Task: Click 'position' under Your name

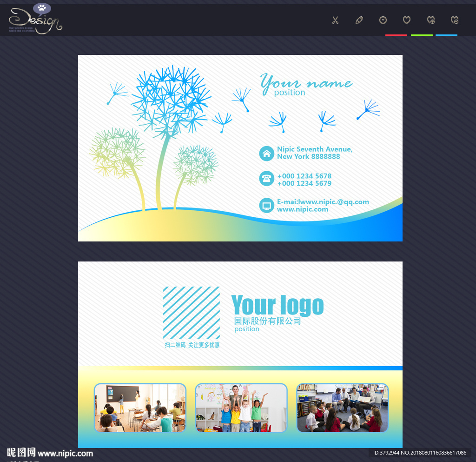Action: [x=290, y=93]
